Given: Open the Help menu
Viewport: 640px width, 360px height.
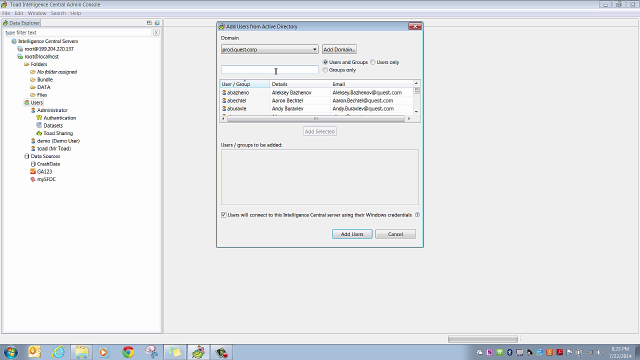Looking at the screenshot, I should [76, 13].
